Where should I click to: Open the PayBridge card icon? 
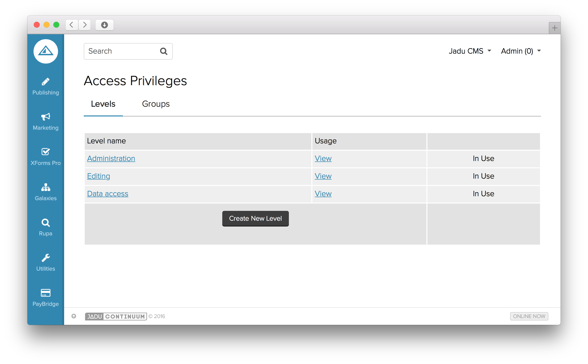46,293
